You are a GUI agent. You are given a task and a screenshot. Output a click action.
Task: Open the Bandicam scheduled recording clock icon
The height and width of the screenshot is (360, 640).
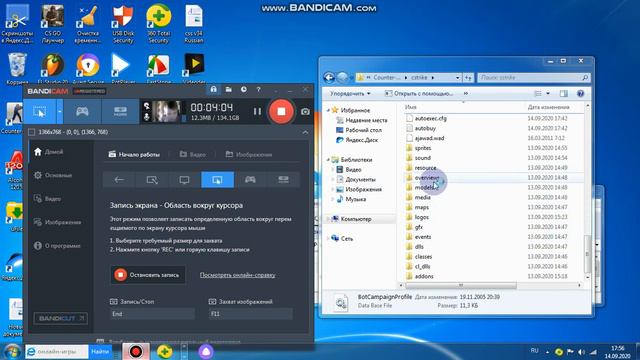click(x=244, y=89)
